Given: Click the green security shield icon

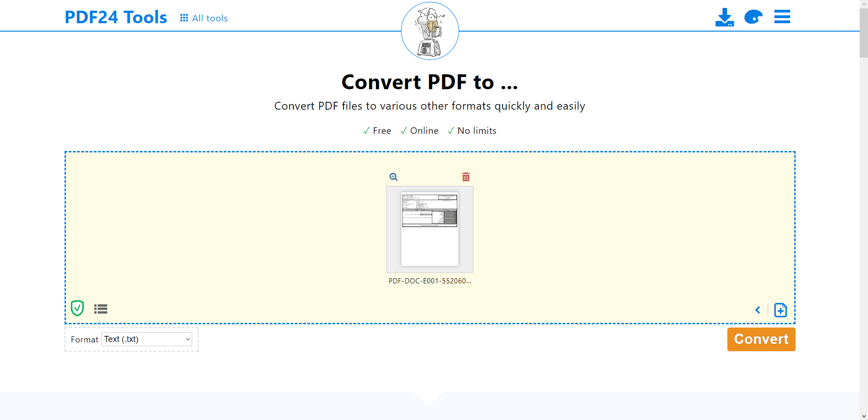Looking at the screenshot, I should (x=78, y=308).
